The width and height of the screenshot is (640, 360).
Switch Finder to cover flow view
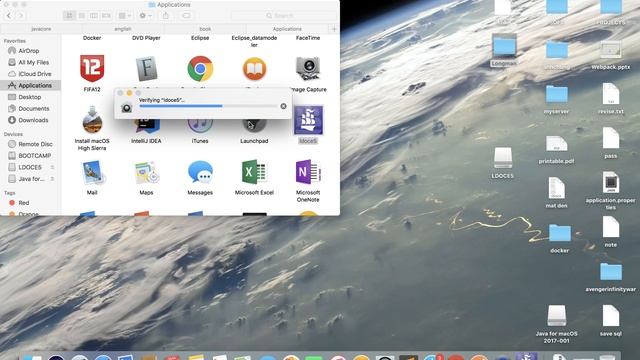(106, 16)
